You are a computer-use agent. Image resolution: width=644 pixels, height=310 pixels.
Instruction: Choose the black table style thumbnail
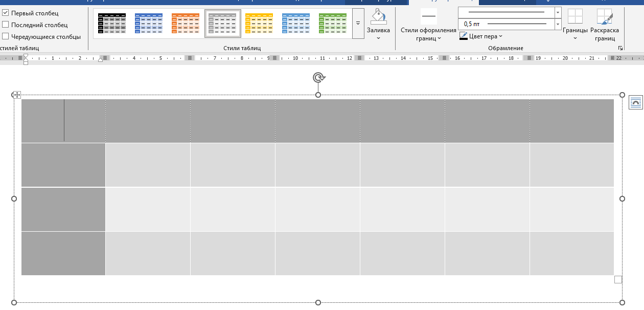pyautogui.click(x=112, y=24)
